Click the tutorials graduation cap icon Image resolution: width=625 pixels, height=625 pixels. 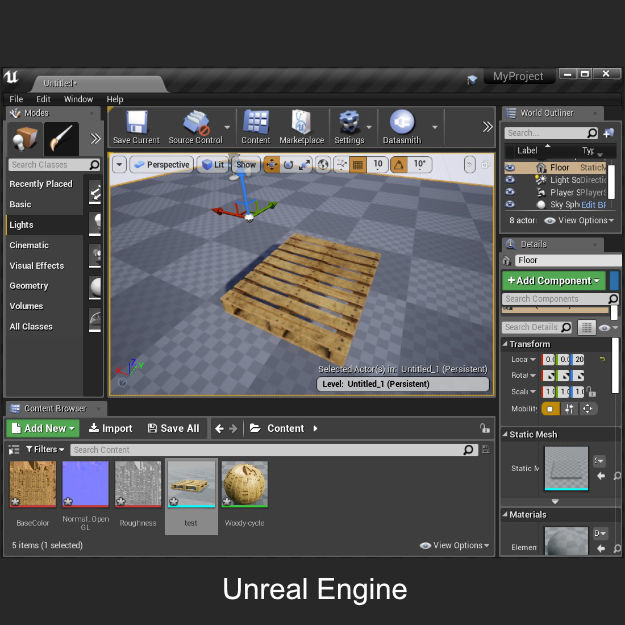[x=472, y=79]
